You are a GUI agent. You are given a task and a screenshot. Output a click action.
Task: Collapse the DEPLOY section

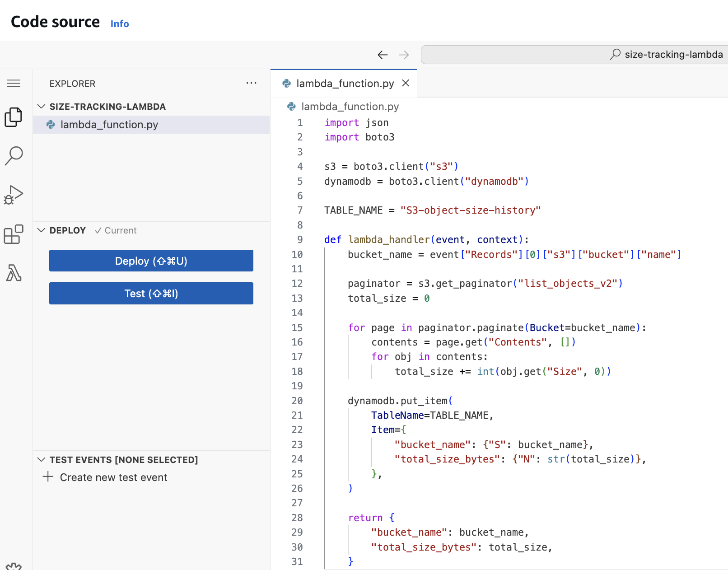click(42, 230)
